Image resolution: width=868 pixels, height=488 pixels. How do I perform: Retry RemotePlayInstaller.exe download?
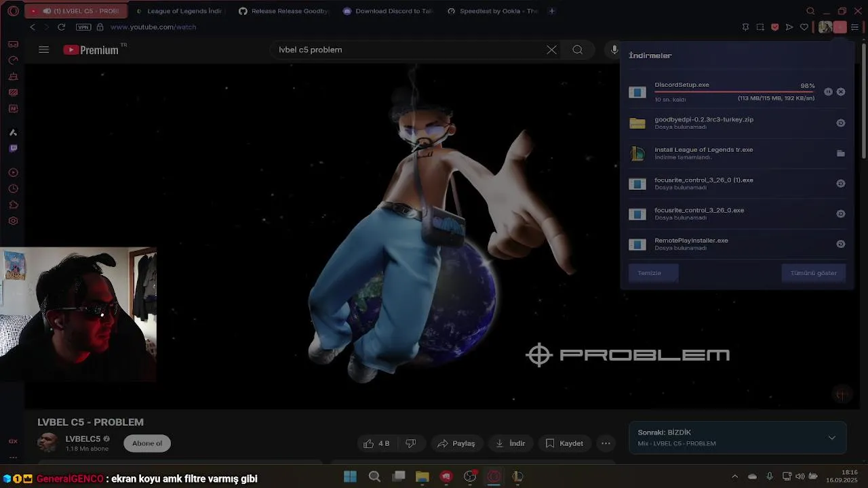(x=841, y=244)
